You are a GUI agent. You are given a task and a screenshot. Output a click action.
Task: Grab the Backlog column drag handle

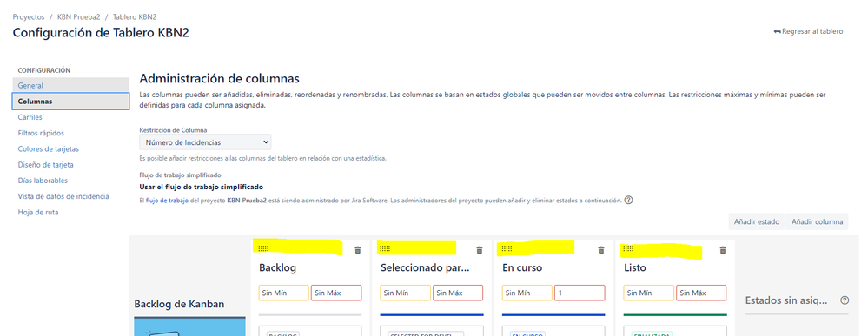click(x=263, y=248)
